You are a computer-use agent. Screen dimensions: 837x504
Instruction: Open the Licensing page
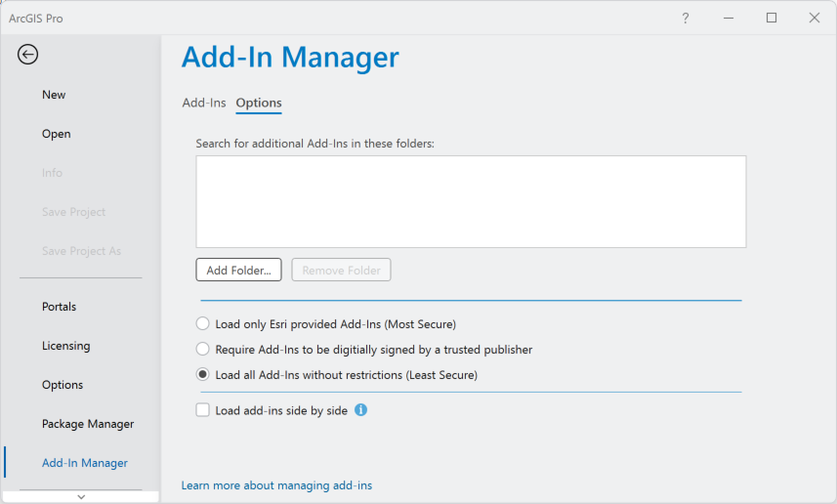pos(66,346)
